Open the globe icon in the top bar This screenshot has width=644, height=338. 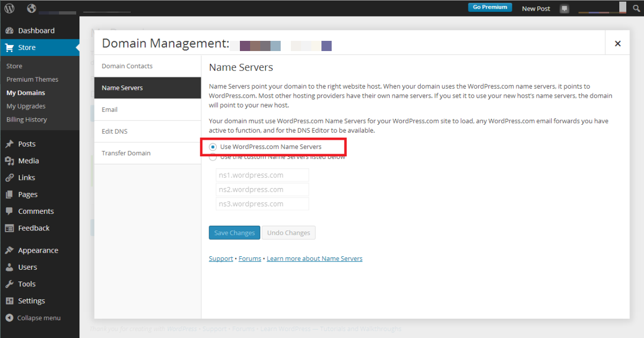pyautogui.click(x=31, y=8)
